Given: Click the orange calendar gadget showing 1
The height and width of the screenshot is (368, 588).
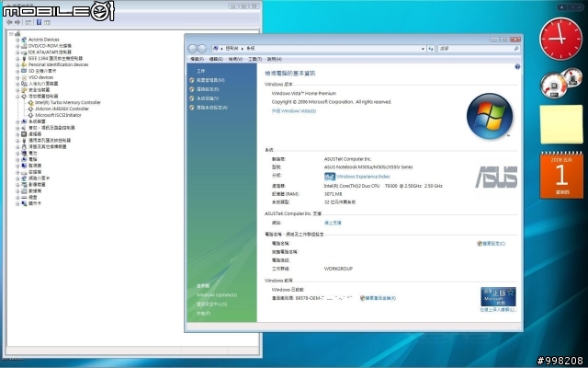Looking at the screenshot, I should pos(561,176).
